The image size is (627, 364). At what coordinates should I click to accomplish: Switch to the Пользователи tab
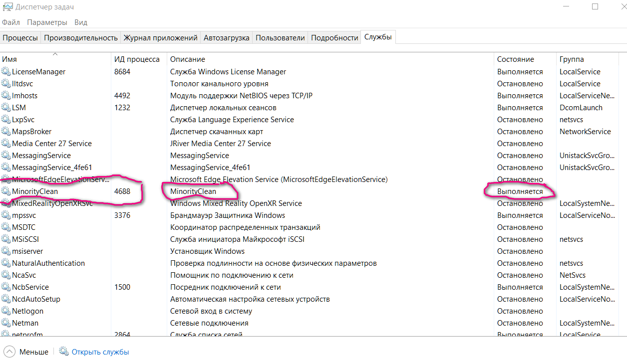(x=280, y=37)
